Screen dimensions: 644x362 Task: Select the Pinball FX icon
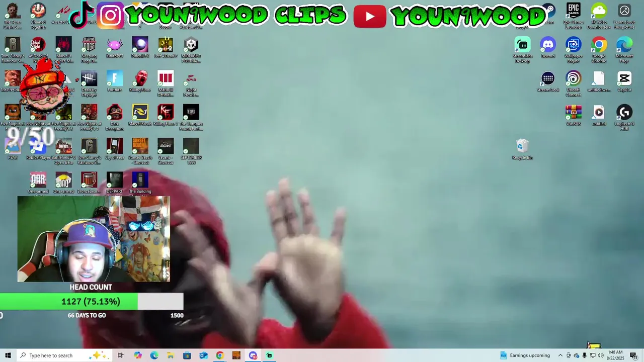(140, 48)
